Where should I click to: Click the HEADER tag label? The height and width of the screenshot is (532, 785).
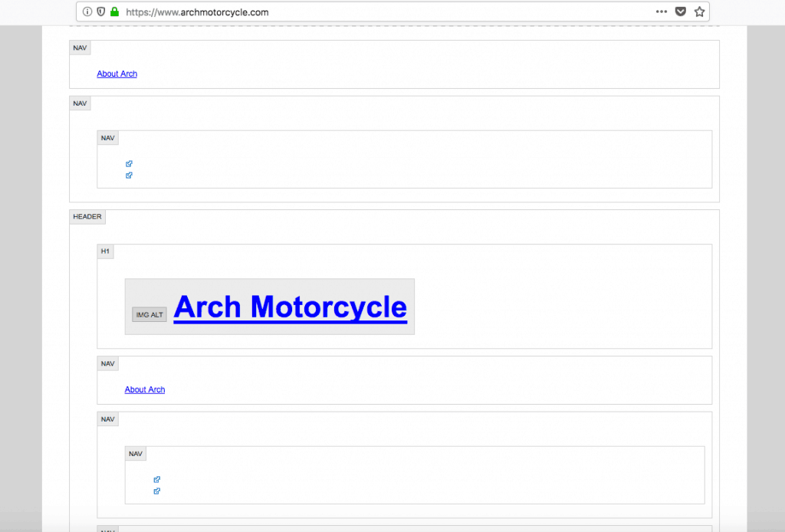click(x=87, y=217)
